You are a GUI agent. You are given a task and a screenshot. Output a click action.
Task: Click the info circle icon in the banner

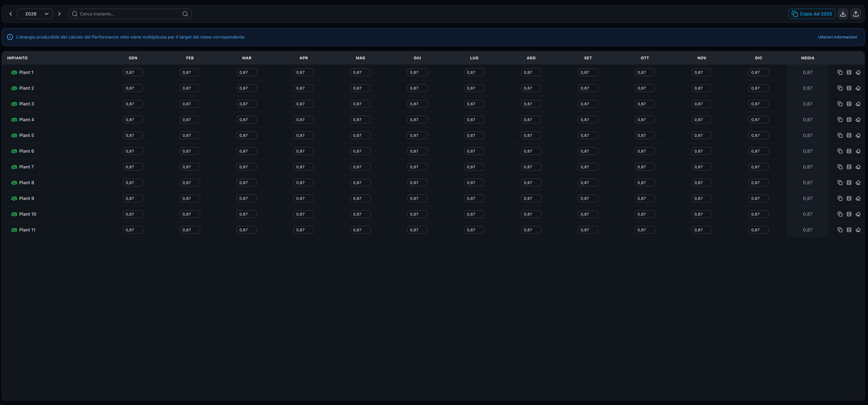10,37
